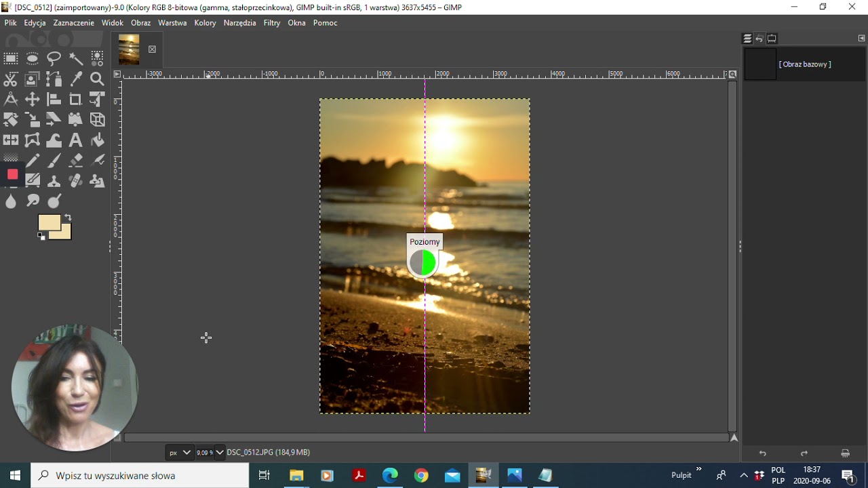Select the Obraz bazowy history entry
This screenshot has height=488, width=868.
point(804,64)
